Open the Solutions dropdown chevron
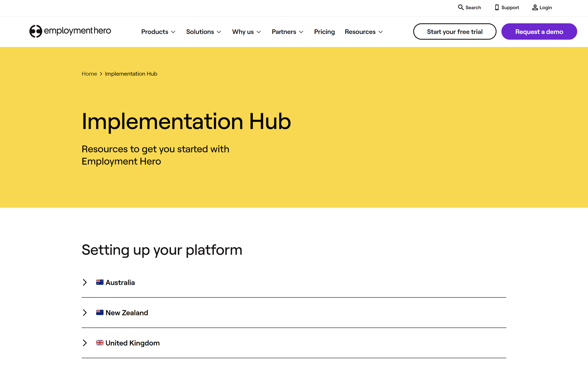Screen dimensions: 588x368 [x=219, y=32]
